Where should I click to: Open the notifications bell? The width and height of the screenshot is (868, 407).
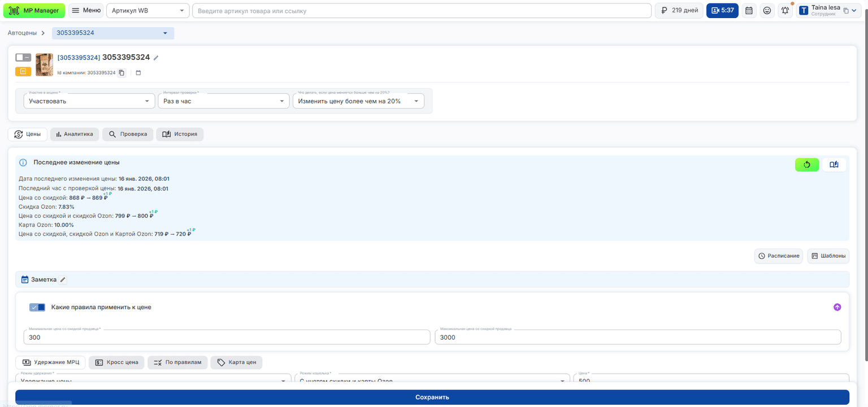[785, 11]
